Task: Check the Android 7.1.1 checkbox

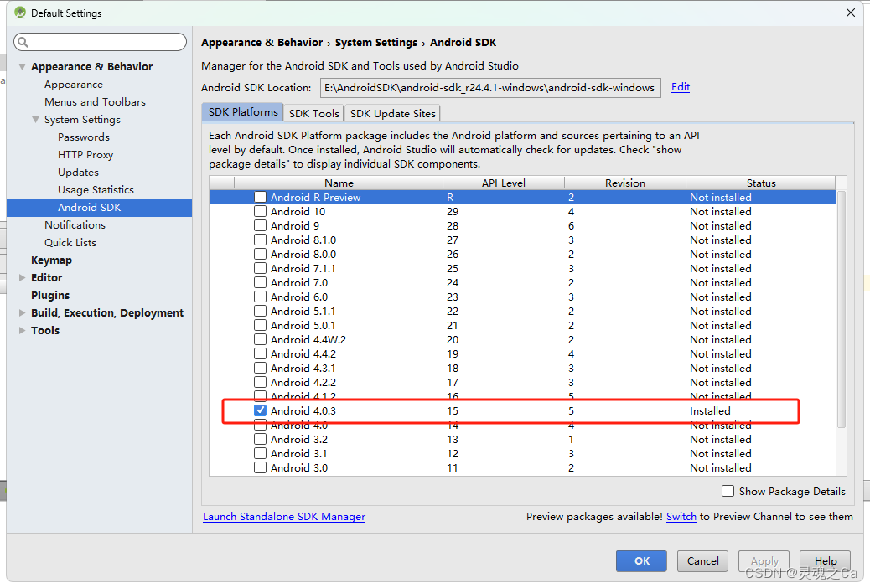Action: click(260, 269)
